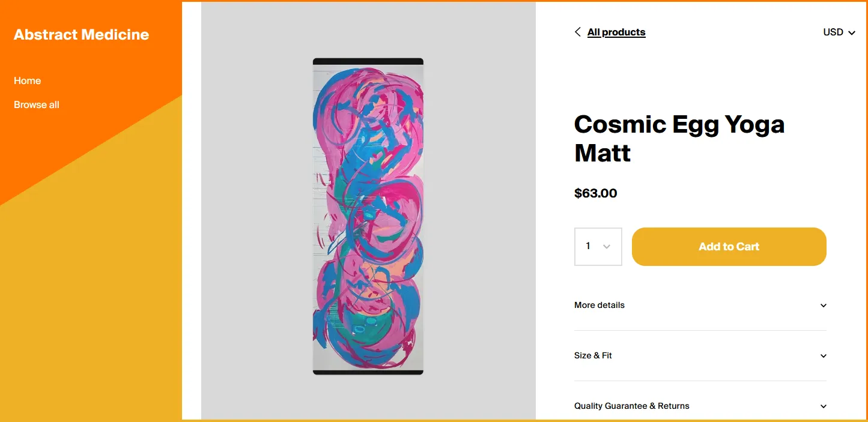868x422 pixels.
Task: Click the quantity selector dropdown arrow icon
Action: click(x=608, y=246)
